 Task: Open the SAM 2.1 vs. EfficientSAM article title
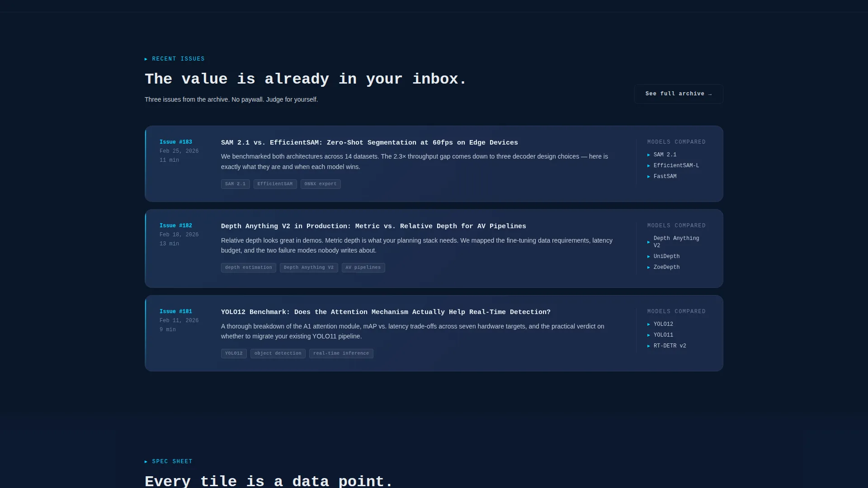coord(369,143)
